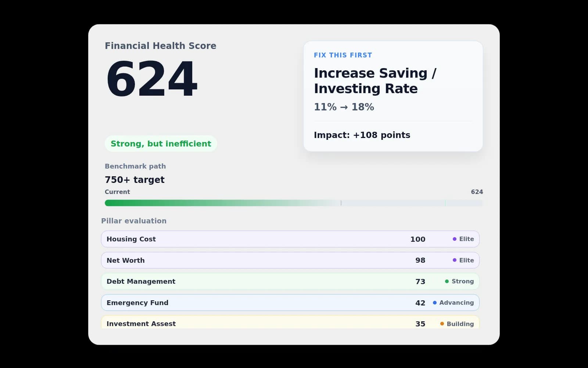Screen dimensions: 588x368
Task: Click the 750+ target heading
Action: tap(135, 180)
